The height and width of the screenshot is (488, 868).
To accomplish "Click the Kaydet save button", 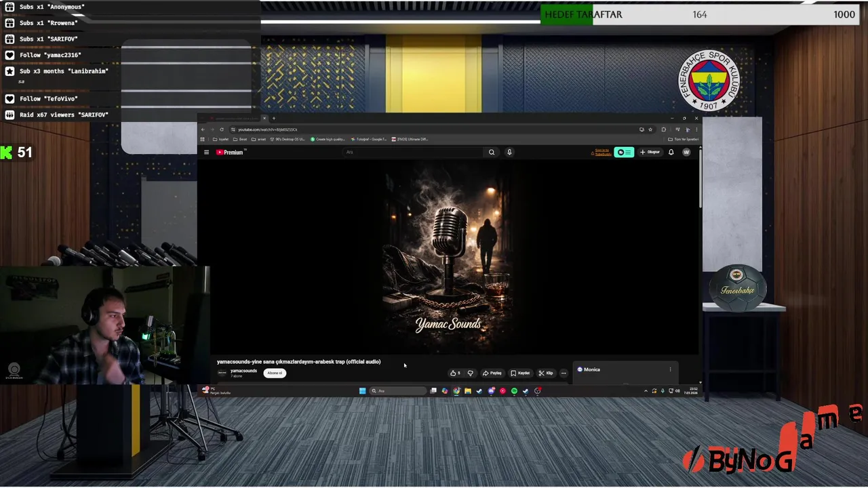I will (521, 373).
